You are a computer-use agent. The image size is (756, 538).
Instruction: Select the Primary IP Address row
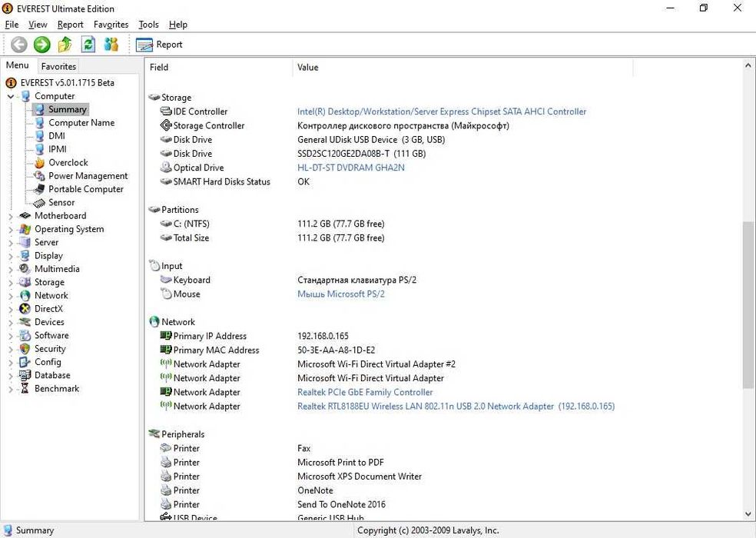(443, 336)
